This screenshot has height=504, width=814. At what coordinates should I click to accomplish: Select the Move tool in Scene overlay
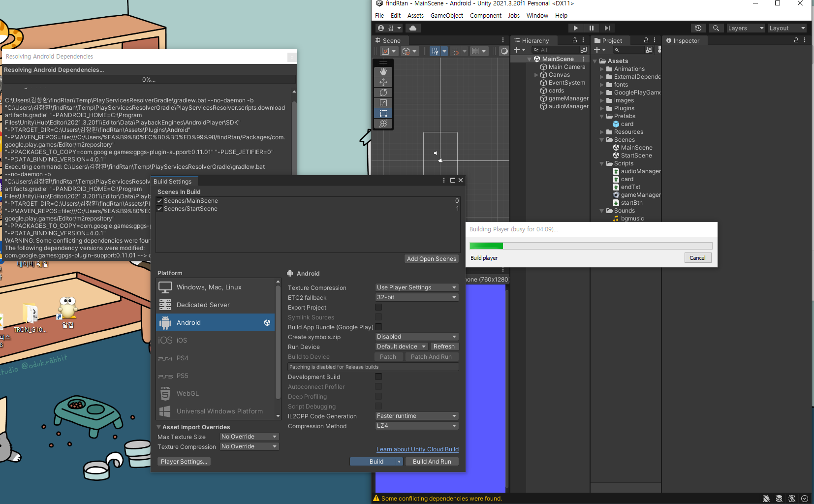[383, 82]
